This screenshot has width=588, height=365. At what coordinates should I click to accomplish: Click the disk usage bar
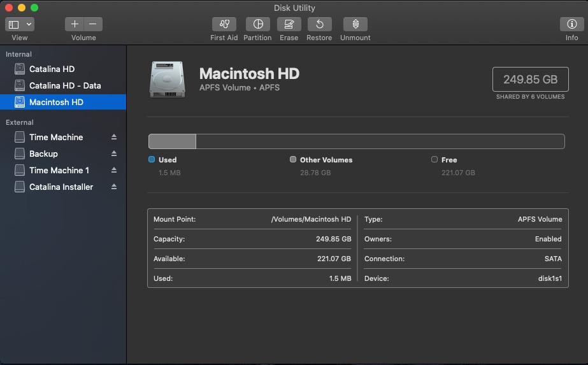pyautogui.click(x=356, y=141)
